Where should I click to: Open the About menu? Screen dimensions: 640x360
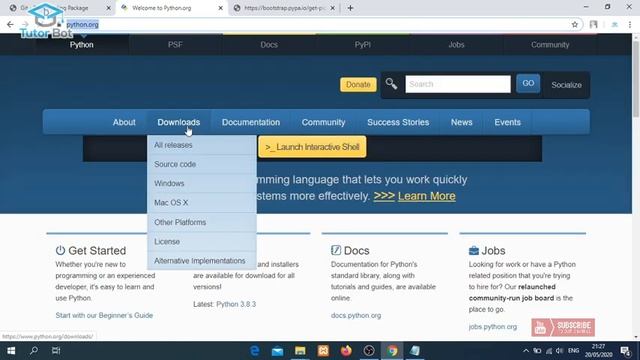pyautogui.click(x=124, y=122)
